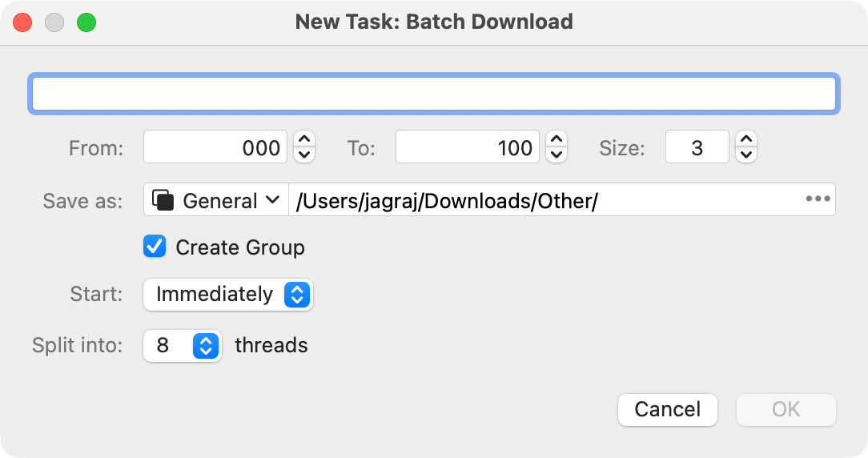Increase the From value with up arrow
Viewport: 868px width, 458px height.
pos(304,140)
